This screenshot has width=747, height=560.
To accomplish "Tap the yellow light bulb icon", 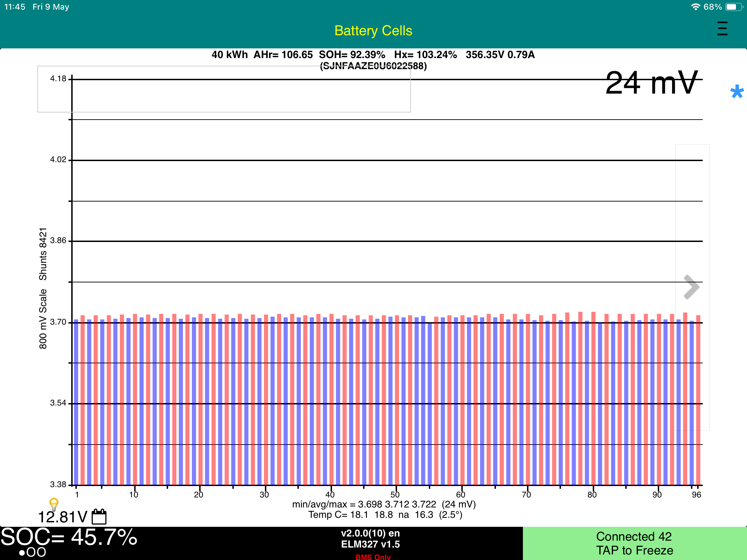I will (54, 504).
